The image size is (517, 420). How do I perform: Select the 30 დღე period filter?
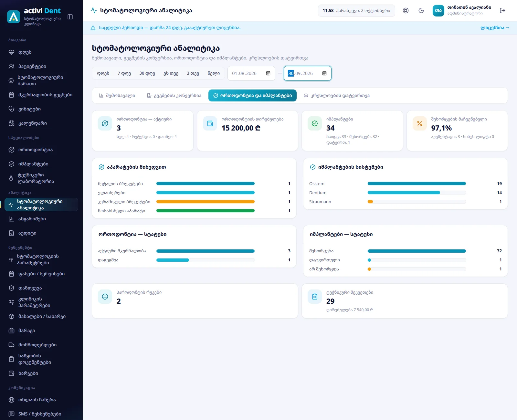(147, 73)
